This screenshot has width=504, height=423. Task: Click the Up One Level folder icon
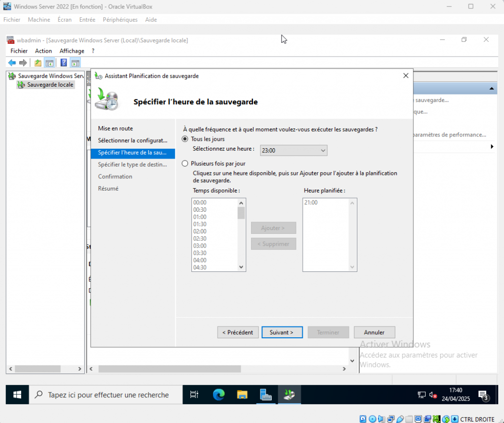click(x=38, y=63)
